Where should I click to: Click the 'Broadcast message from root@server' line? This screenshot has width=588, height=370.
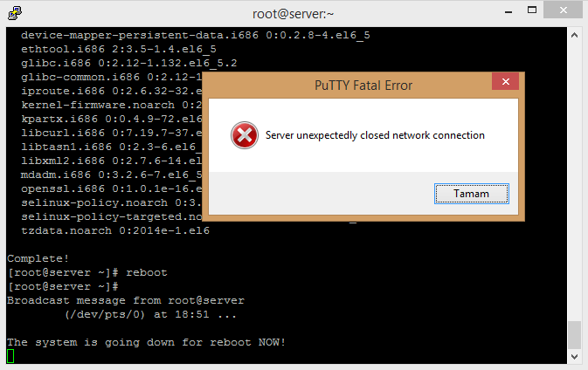126,300
